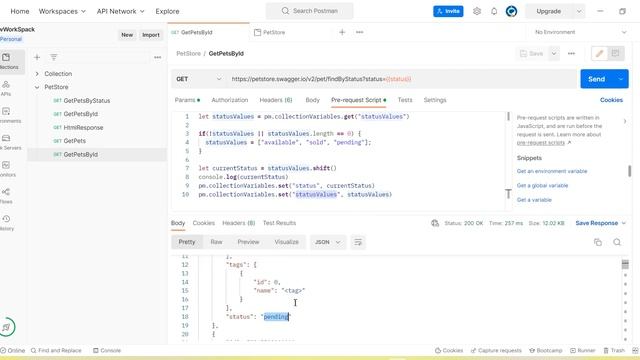Switch to the Authorization tab
Screen dimensions: 640x360
coord(230,100)
